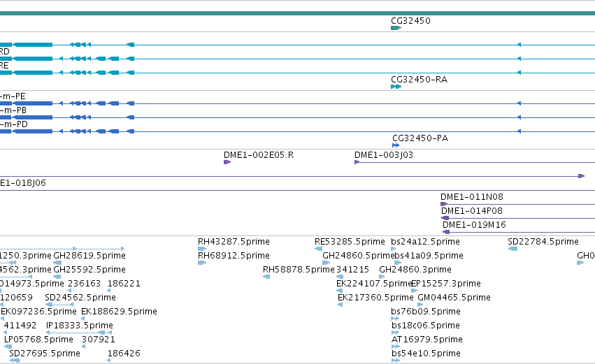Viewport: 595px width, 364px height.
Task: Select the RH58878.5prime EST label
Action: (299, 270)
